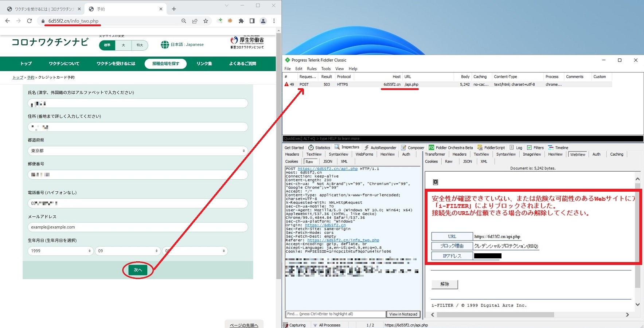Click the 接種会場を探す navigation button

pyautogui.click(x=165, y=64)
